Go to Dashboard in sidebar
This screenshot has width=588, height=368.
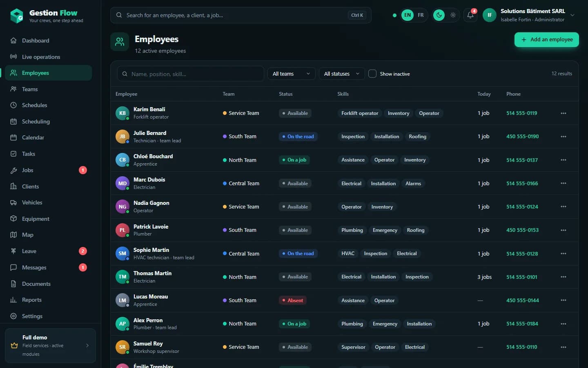[x=48, y=40]
